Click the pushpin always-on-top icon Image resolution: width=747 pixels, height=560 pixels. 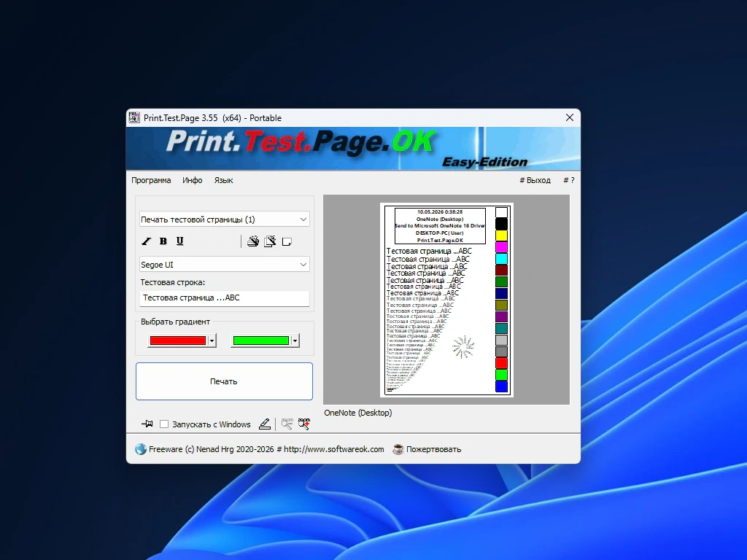point(147,424)
